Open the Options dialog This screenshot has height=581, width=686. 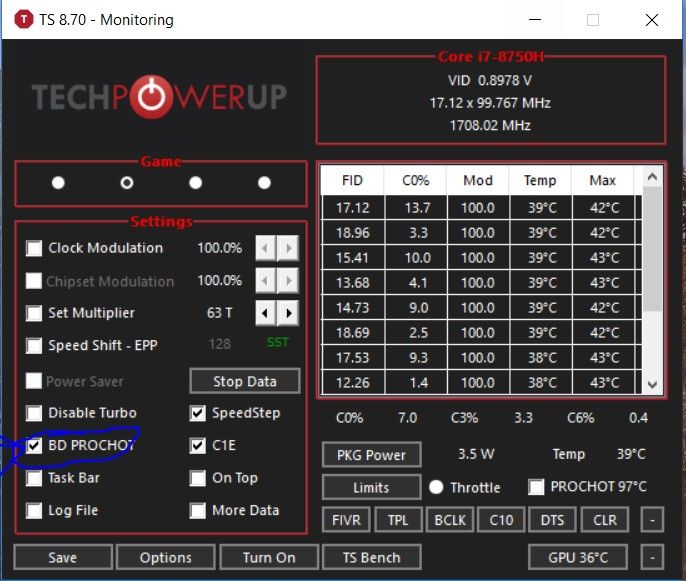click(x=166, y=557)
